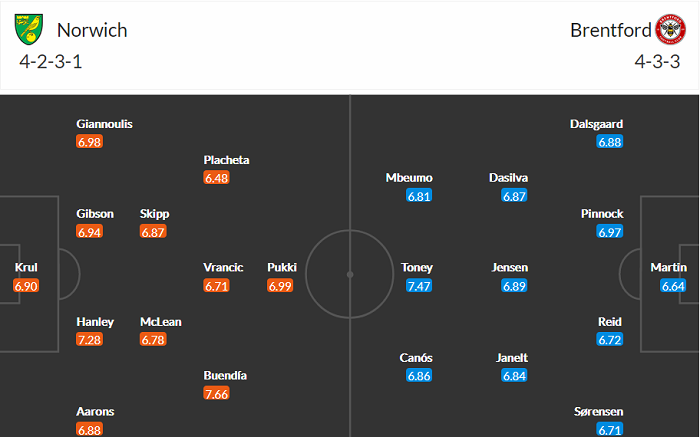The height and width of the screenshot is (437, 700).
Task: Click the Norwich club crest icon
Action: pos(30,30)
